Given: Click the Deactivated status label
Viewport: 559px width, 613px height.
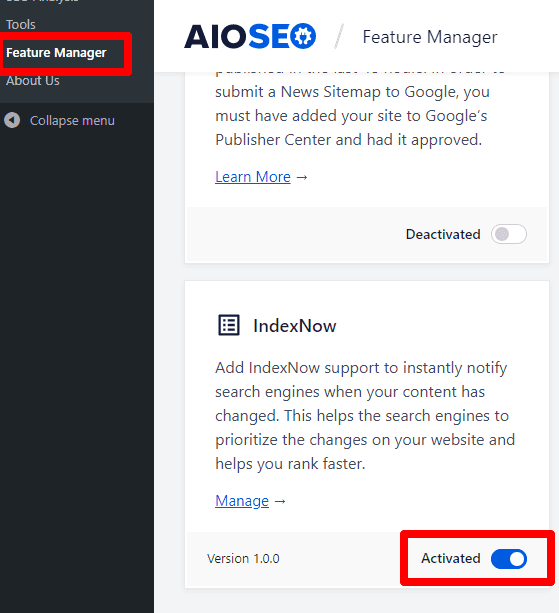Looking at the screenshot, I should tap(443, 234).
